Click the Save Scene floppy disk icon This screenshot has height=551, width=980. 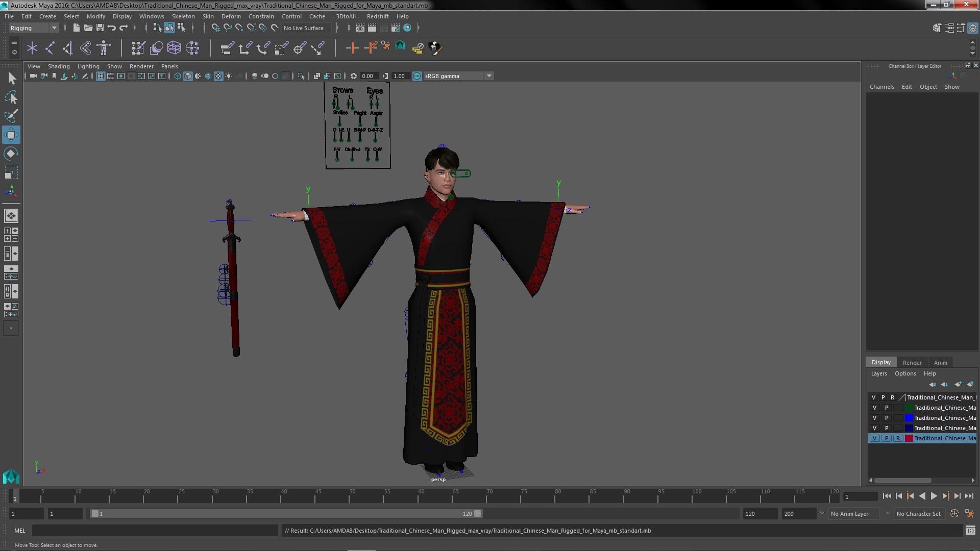100,28
